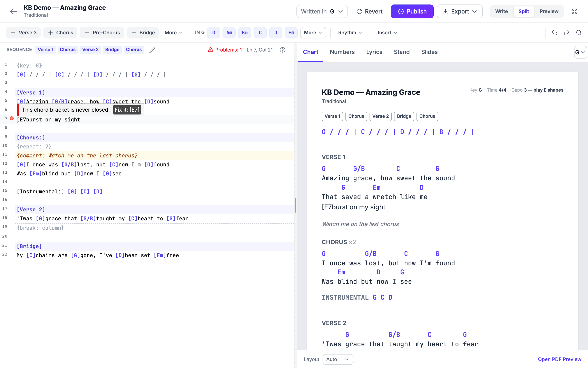The height and width of the screenshot is (368, 588).
Task: Click the undo arrow icon
Action: pos(555,33)
